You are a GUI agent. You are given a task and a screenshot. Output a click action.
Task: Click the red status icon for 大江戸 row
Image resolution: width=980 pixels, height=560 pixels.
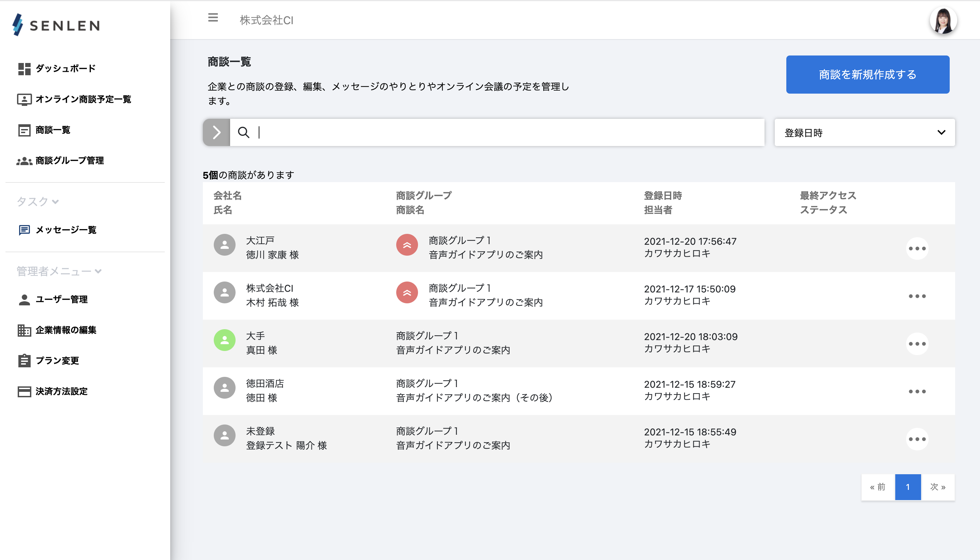tap(407, 245)
